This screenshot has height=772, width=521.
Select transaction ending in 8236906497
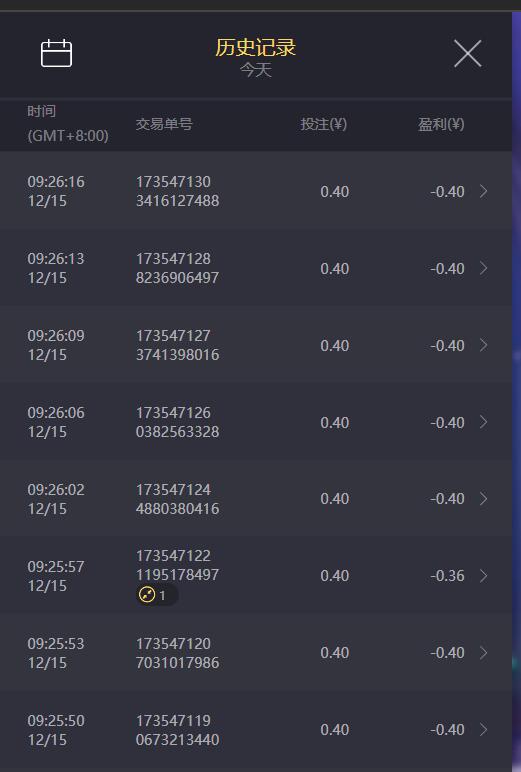point(177,268)
